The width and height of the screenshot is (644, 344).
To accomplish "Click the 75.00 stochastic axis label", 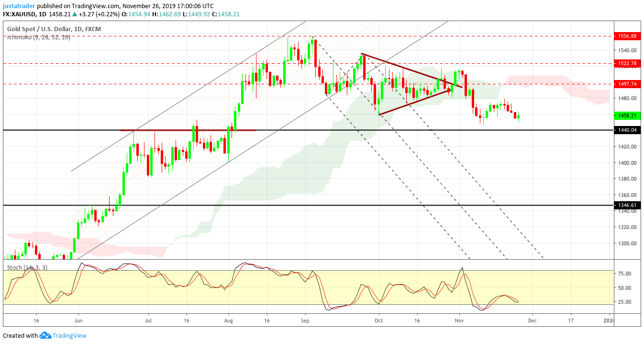I will pos(624,274).
